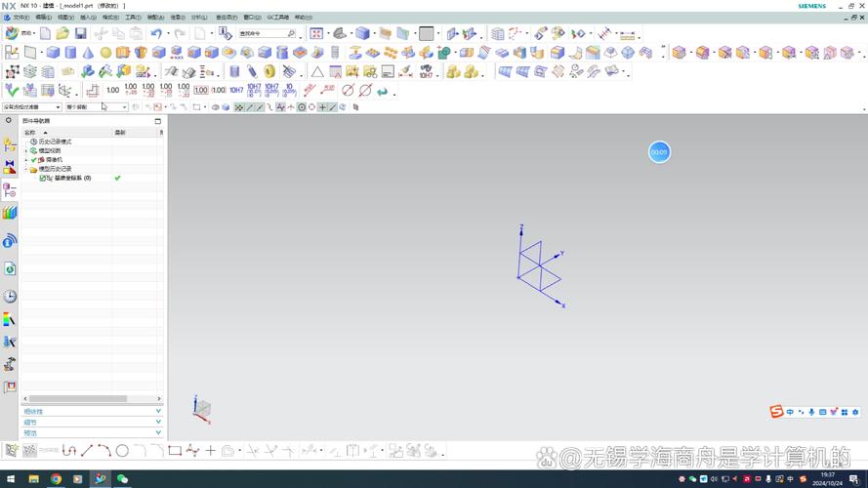Select the Cone primitive tool

click(87, 53)
